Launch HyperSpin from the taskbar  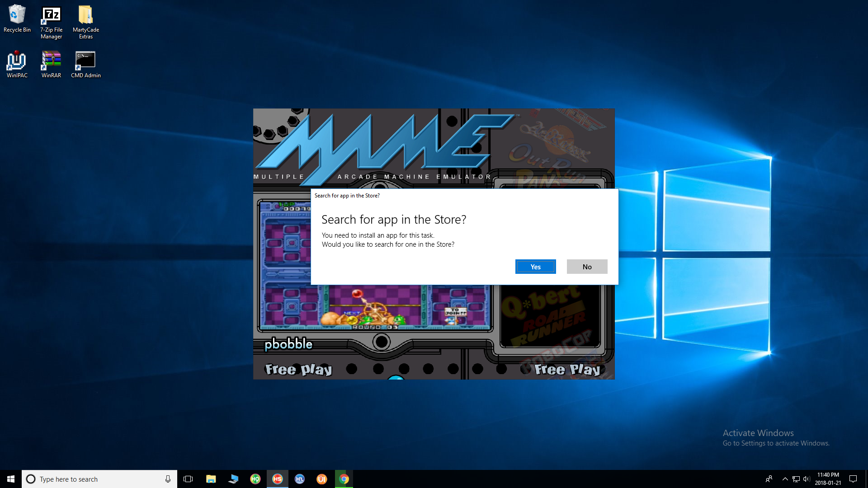[x=278, y=479]
